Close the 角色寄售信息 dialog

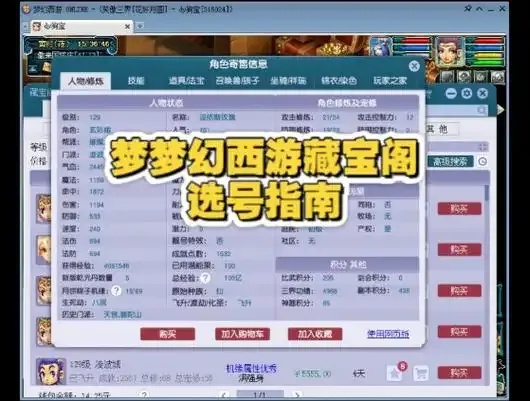[x=414, y=66]
